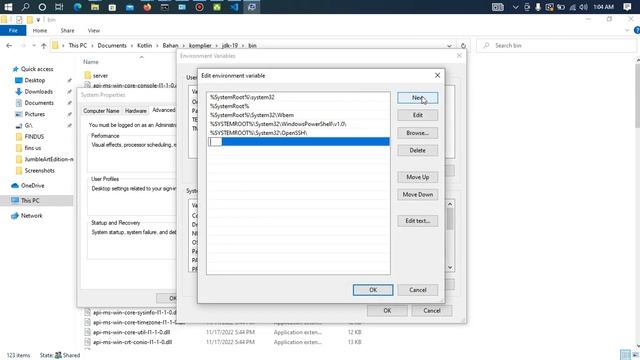Launch Firefox from taskbar
640x360 pixels.
[147, 7]
